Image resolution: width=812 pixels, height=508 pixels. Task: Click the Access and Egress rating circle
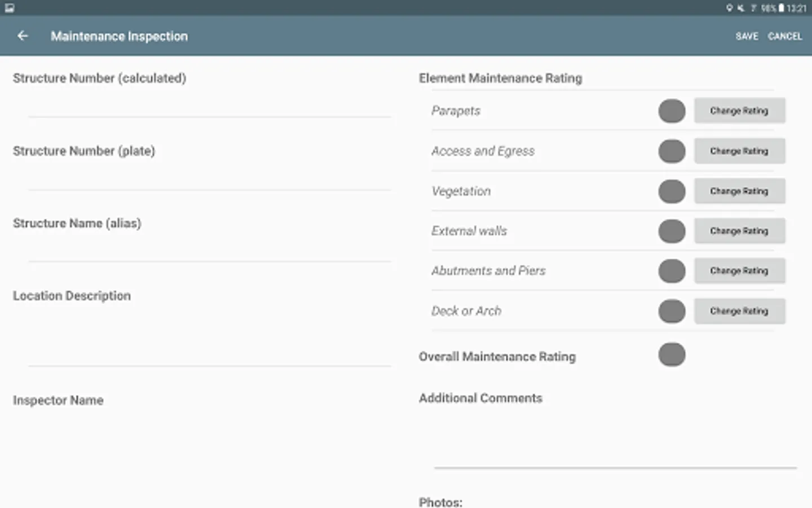pyautogui.click(x=671, y=151)
